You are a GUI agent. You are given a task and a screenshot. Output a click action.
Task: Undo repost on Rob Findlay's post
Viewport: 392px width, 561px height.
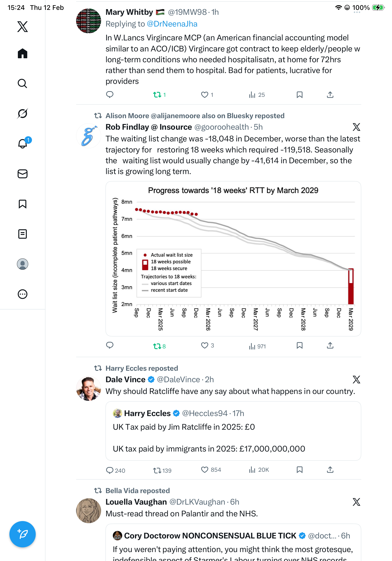coord(157,346)
